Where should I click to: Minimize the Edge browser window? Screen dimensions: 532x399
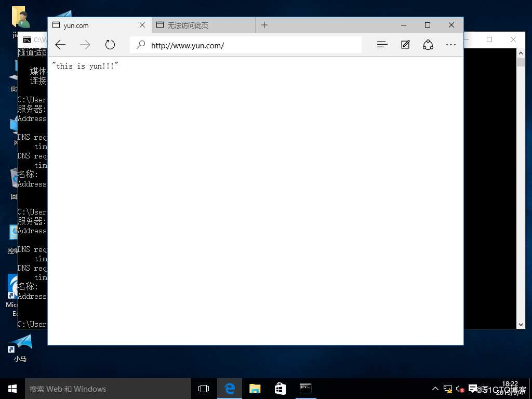[x=403, y=25]
